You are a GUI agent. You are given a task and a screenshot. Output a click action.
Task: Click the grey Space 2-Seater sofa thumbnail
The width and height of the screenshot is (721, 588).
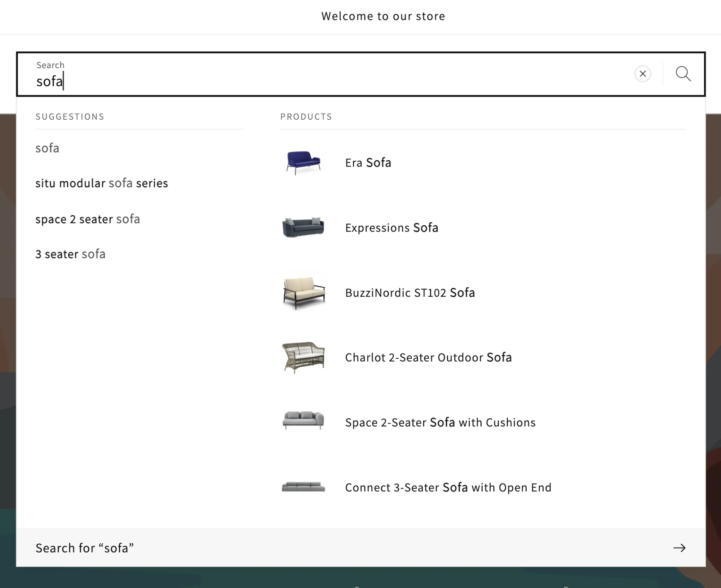(303, 421)
